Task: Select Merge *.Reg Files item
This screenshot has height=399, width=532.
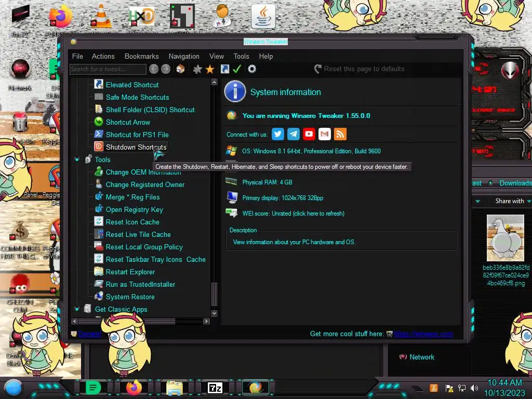Action: click(x=132, y=197)
